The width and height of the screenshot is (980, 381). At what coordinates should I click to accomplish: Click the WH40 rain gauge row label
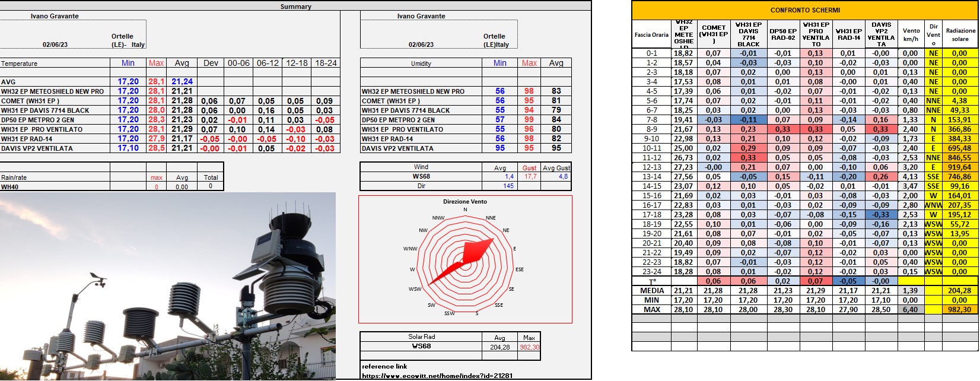tap(9, 187)
